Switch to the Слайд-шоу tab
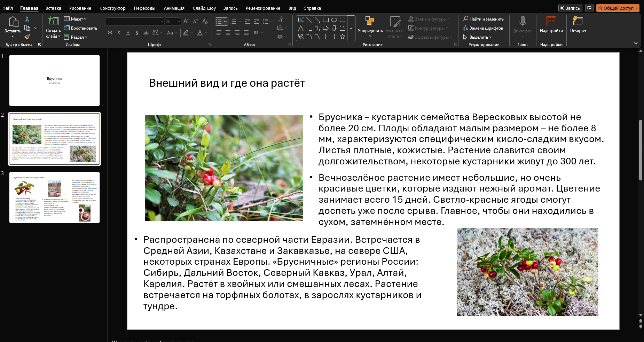 [x=204, y=8]
